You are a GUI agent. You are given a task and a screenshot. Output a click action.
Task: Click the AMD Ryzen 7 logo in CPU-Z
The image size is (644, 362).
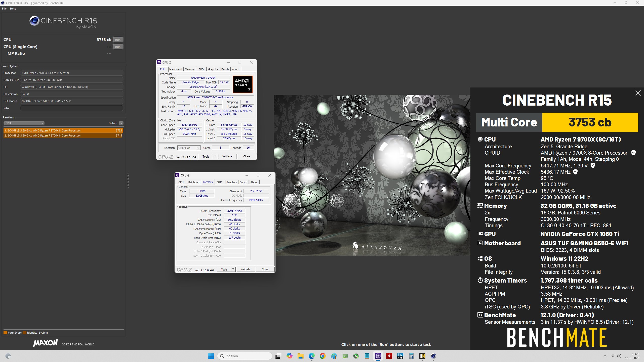coord(243,85)
